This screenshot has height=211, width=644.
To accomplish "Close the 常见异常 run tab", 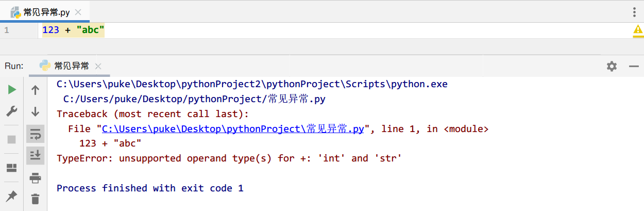I will [98, 67].
